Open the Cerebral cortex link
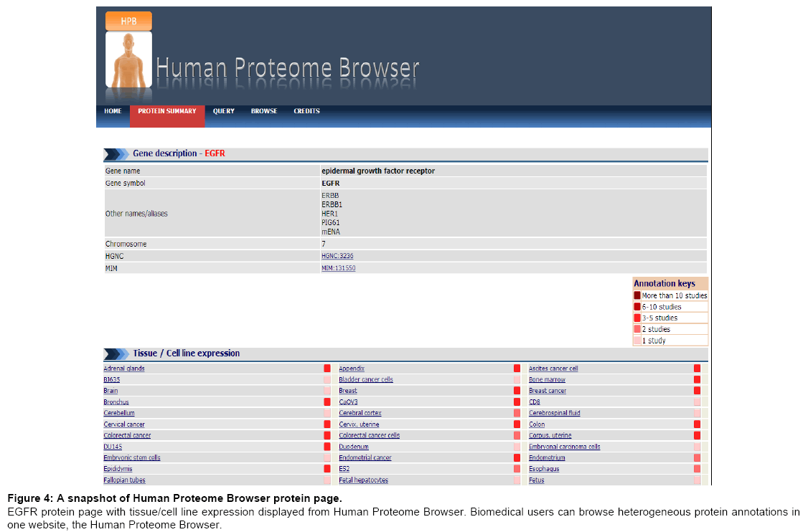 pyautogui.click(x=360, y=413)
